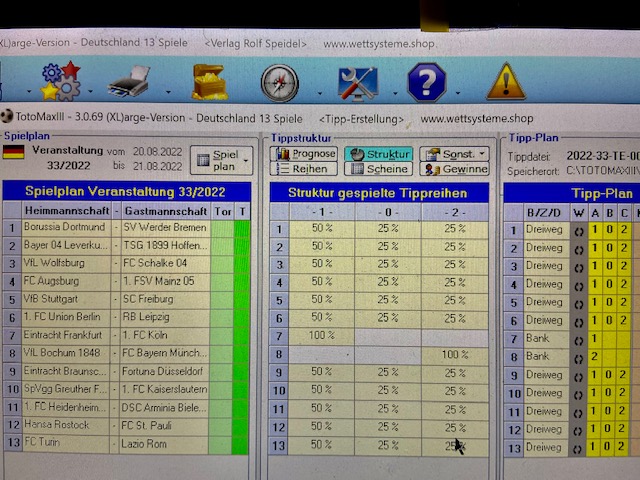Click the Scheine button

(378, 169)
